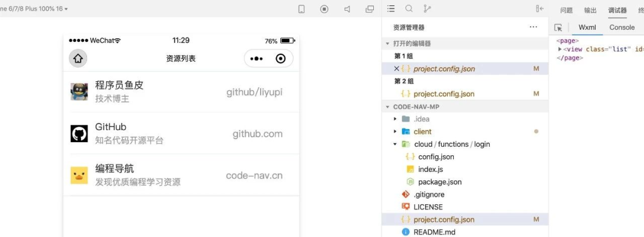Click the battery icon in simulator status bar
Screen dimensions: 644x237
coord(288,41)
